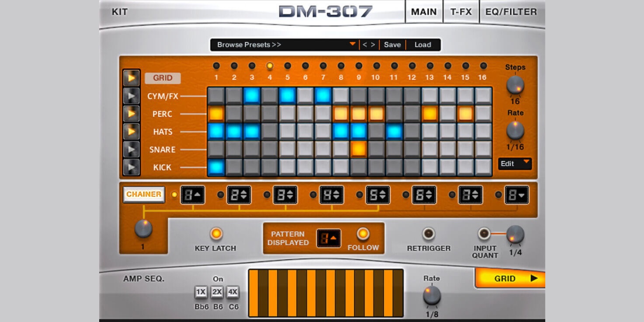The image size is (644, 322).
Task: Click the Steps knob
Action: pyautogui.click(x=515, y=85)
